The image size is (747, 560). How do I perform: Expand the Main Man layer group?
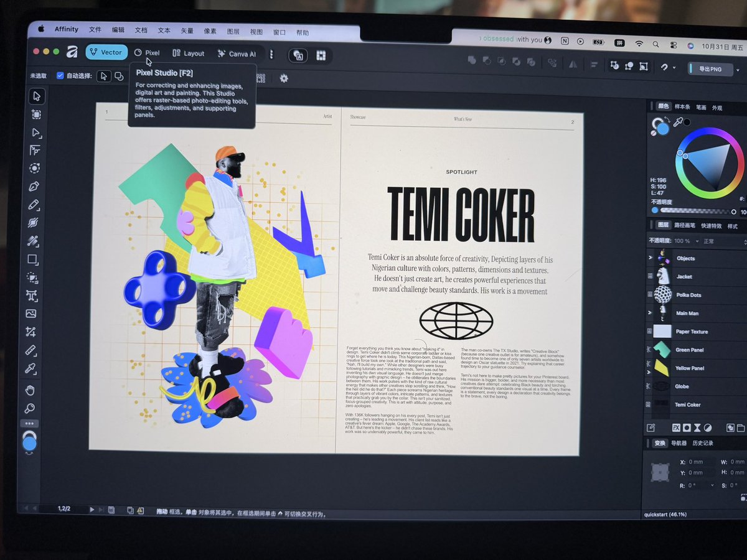pyautogui.click(x=650, y=312)
